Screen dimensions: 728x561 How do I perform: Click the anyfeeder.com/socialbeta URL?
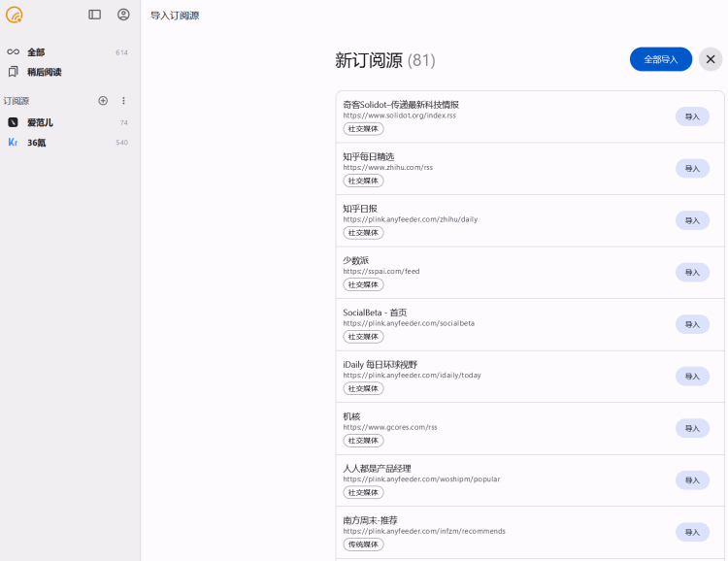point(409,323)
